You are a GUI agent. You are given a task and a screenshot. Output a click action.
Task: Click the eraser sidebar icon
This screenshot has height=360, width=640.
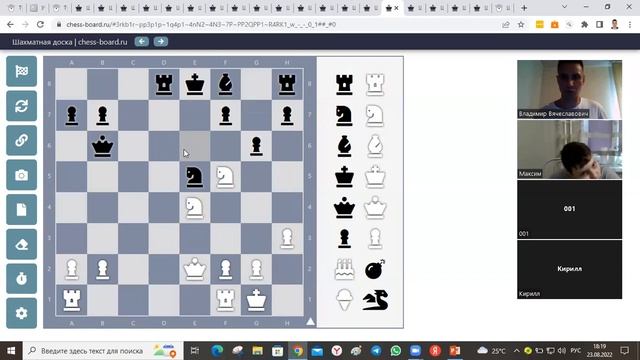[x=22, y=244]
